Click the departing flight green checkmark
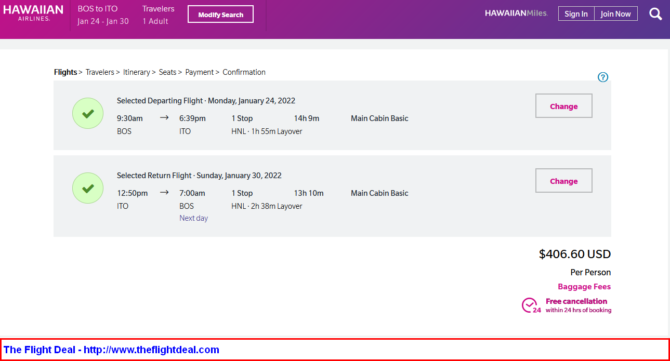The image size is (670, 361). point(88,114)
